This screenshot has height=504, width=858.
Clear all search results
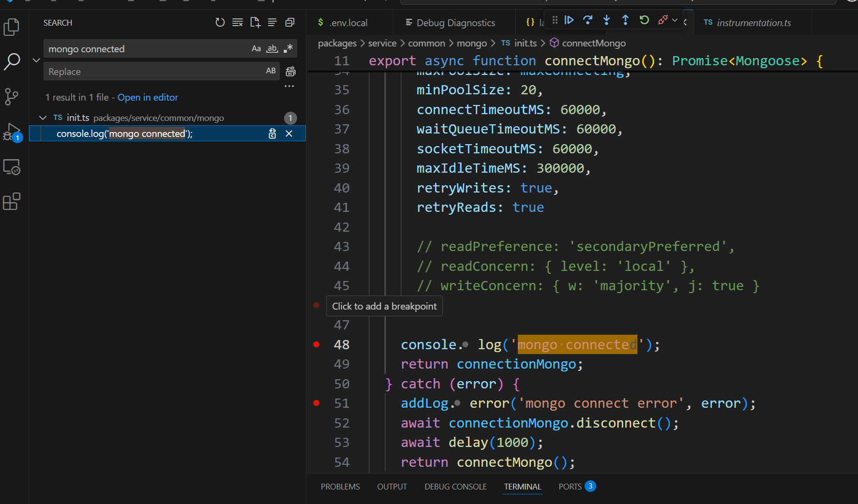(x=237, y=22)
